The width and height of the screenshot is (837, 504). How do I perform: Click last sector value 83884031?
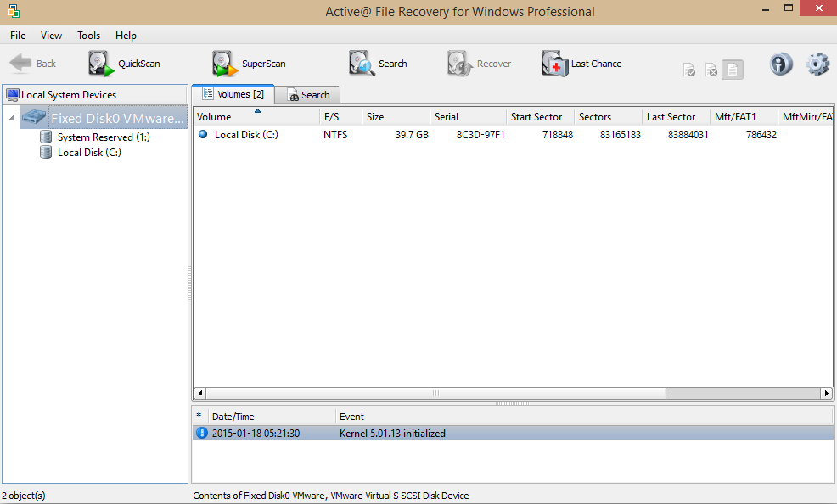(688, 134)
